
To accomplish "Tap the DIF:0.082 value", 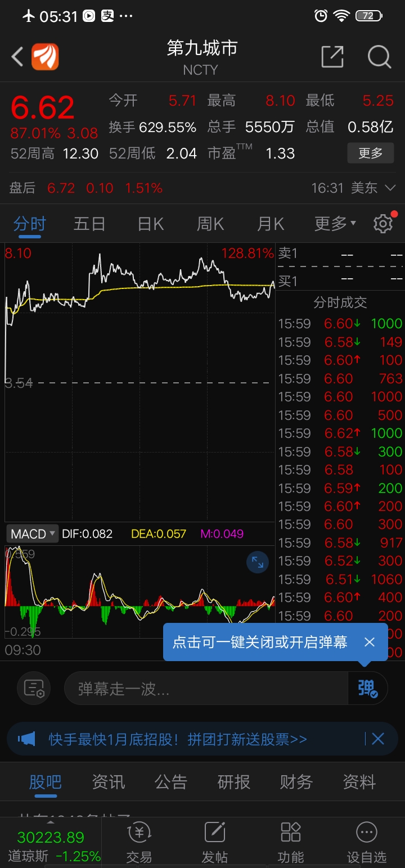I will 87,534.
